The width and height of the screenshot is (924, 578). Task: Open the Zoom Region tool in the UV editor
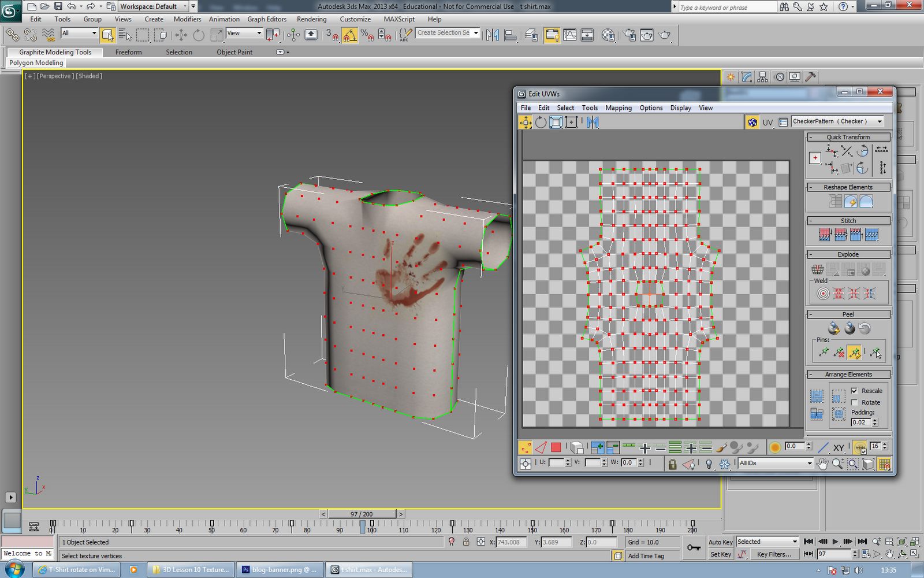pyautogui.click(x=853, y=462)
